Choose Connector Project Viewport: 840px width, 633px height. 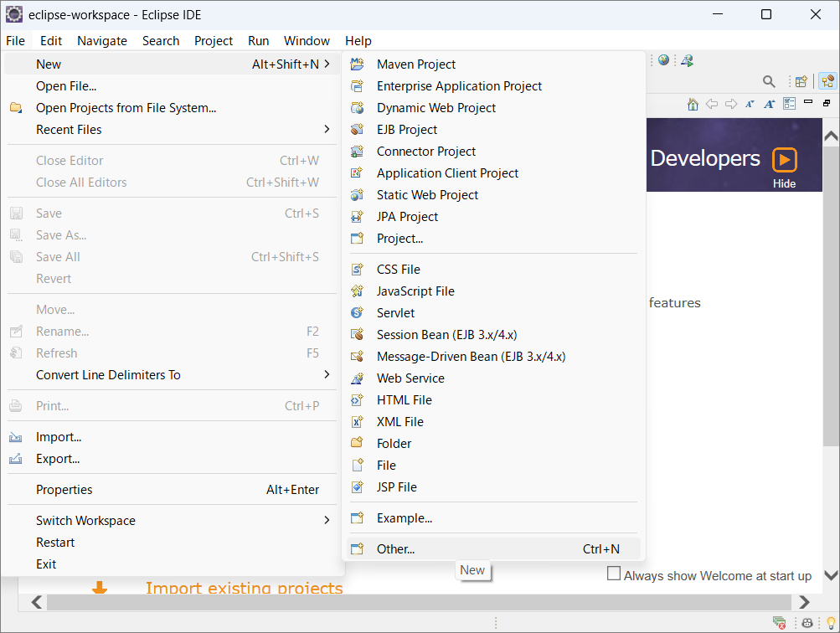(x=492, y=152)
